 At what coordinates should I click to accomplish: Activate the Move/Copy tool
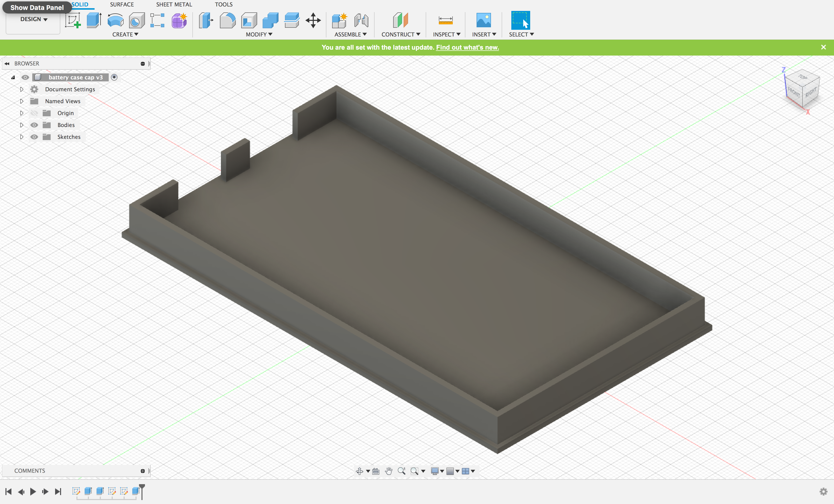pos(313,20)
